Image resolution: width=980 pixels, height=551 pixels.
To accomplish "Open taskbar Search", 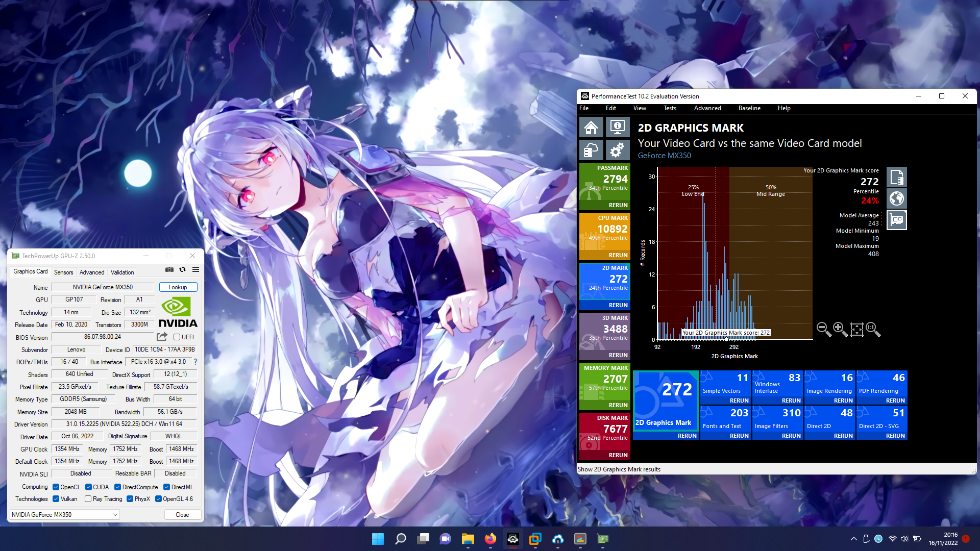I will pos(401,539).
